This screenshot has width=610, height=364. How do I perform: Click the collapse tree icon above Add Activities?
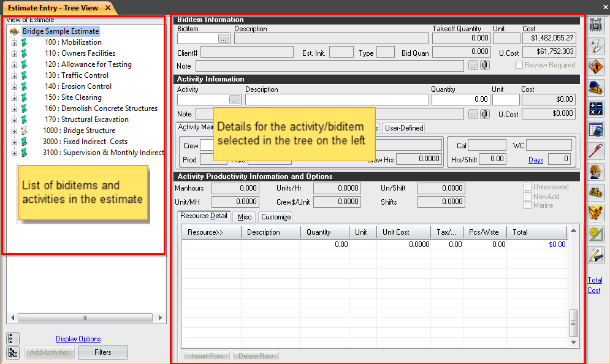pyautogui.click(x=13, y=339)
